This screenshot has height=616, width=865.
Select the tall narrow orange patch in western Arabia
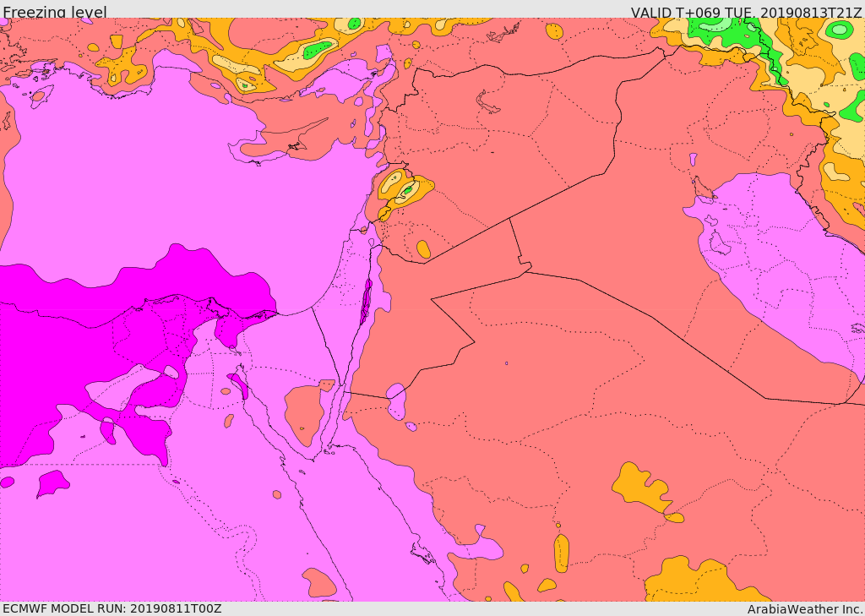click(x=561, y=553)
